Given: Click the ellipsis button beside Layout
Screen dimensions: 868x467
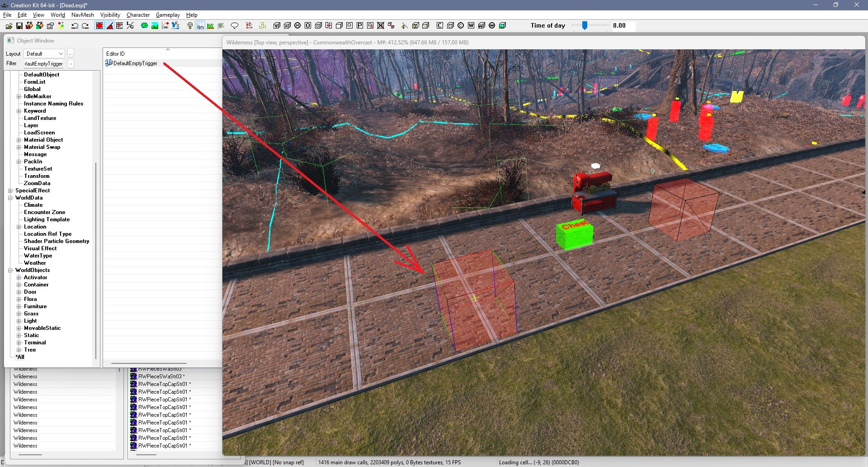Looking at the screenshot, I should pyautogui.click(x=71, y=54).
